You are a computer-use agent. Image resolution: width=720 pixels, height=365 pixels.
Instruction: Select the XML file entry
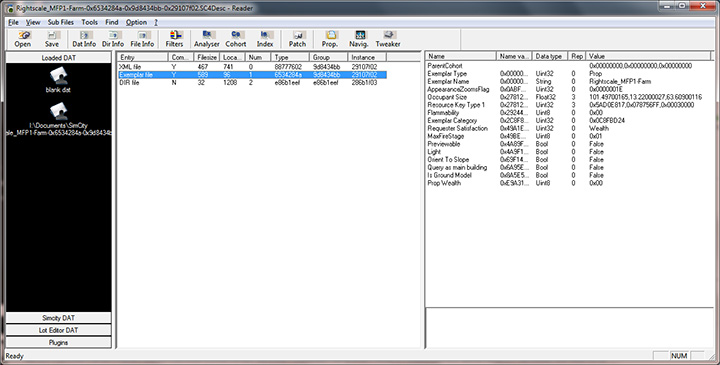[252, 67]
